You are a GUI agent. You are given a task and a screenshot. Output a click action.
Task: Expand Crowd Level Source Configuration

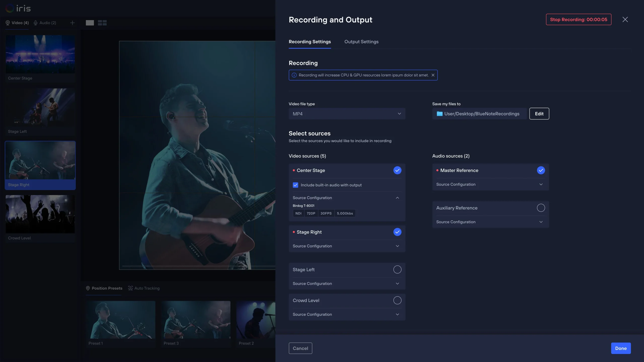coord(397,314)
